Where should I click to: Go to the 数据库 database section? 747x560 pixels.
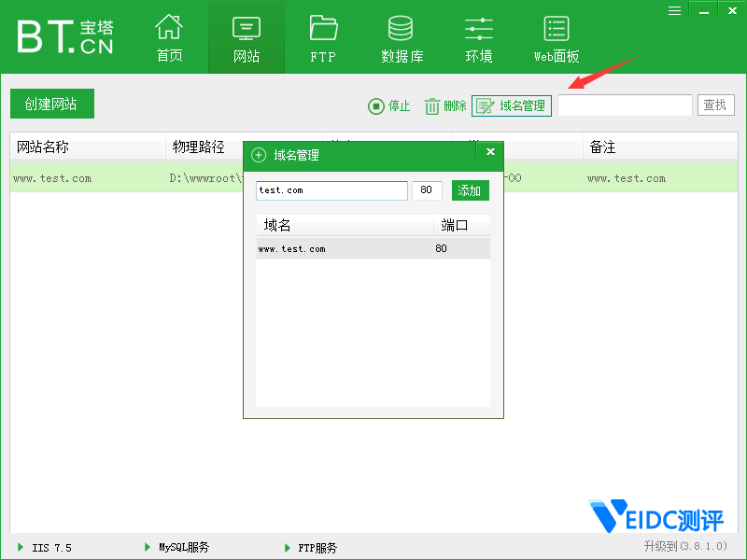[402, 39]
